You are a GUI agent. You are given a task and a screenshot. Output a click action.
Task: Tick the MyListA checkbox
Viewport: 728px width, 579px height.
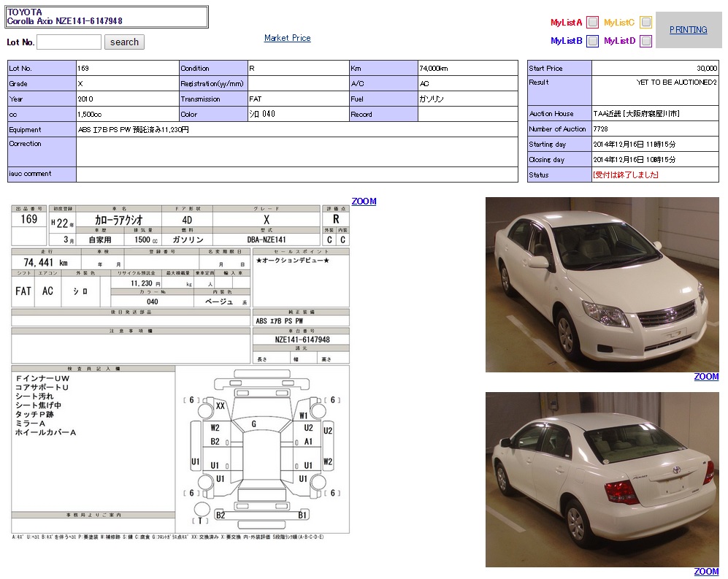pos(592,22)
